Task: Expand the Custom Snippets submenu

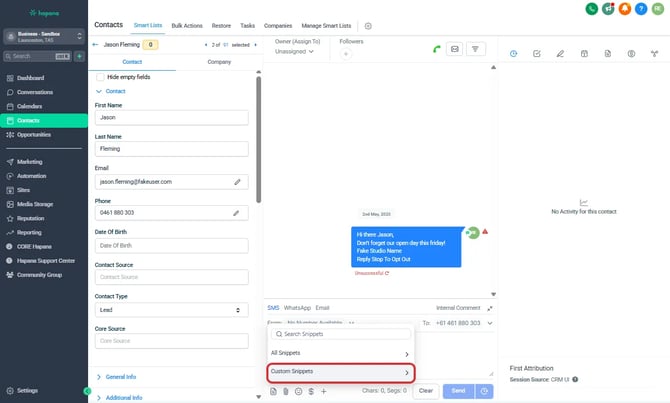Action: coord(339,372)
